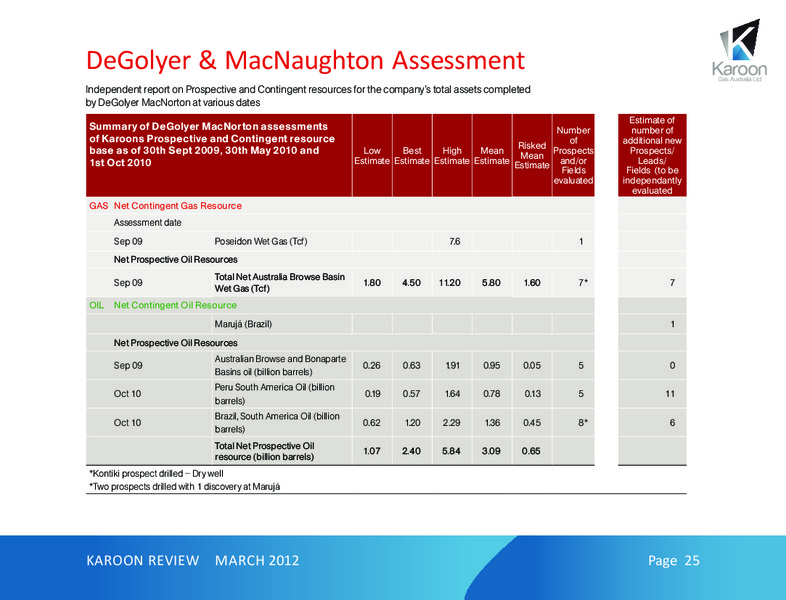Click 'Australian Browse and Bonaparte Basins oil' label

pos(280,365)
